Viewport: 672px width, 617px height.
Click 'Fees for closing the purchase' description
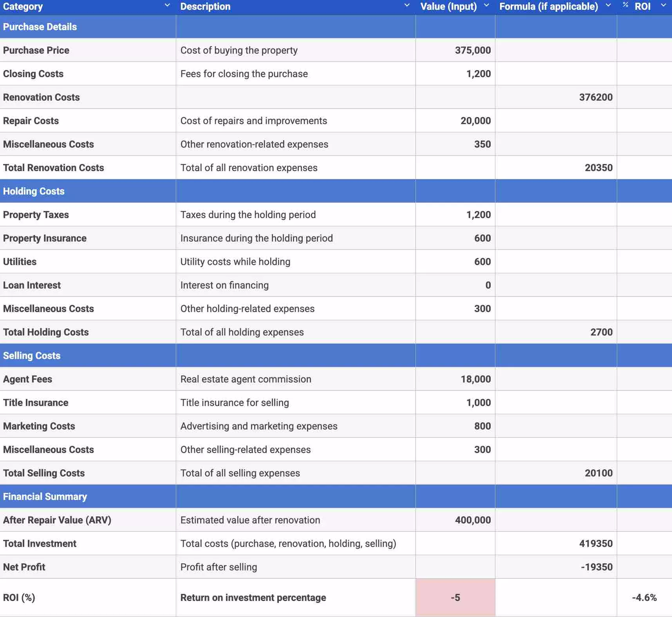(x=244, y=74)
